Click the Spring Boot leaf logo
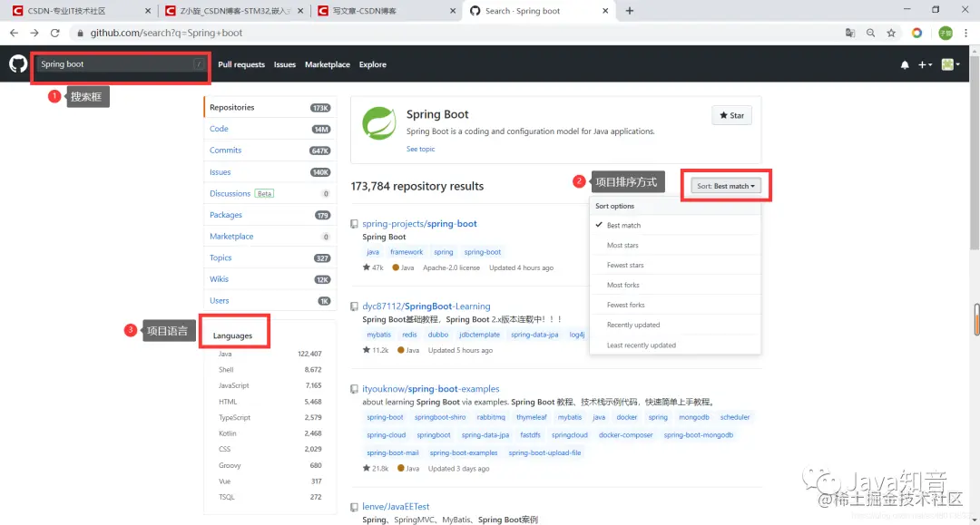The image size is (980, 525). [379, 123]
